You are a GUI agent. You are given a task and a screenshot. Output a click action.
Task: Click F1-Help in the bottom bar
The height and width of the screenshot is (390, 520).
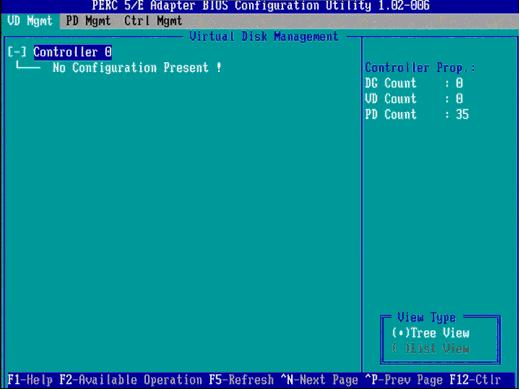tap(30, 380)
